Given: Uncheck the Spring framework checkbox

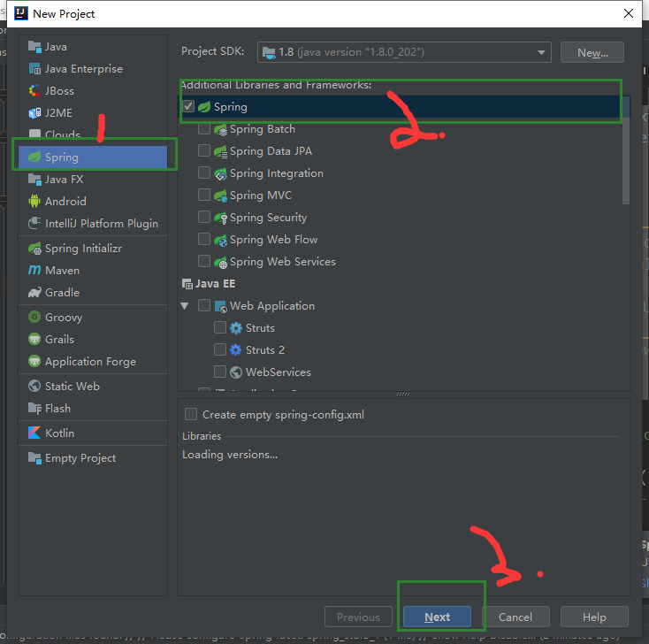Looking at the screenshot, I should pyautogui.click(x=188, y=106).
